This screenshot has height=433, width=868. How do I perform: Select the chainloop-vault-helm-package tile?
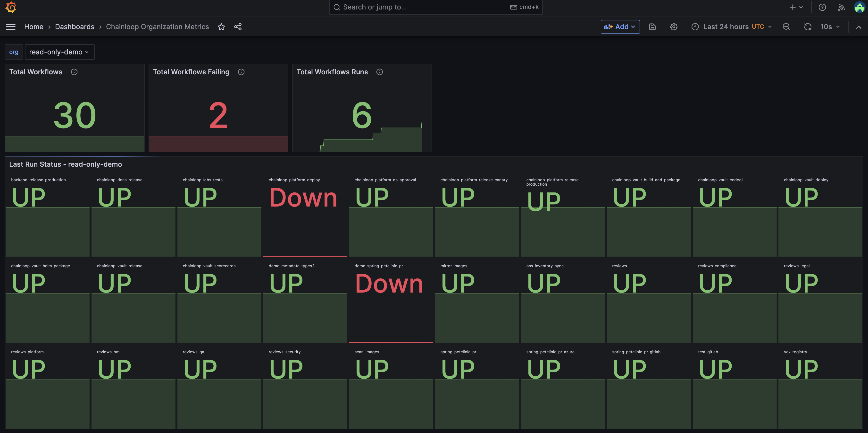(48, 302)
